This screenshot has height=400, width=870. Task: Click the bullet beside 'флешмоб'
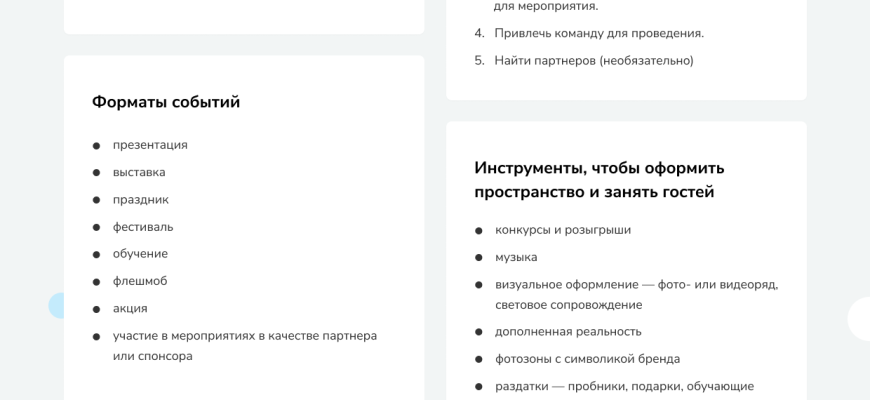pyautogui.click(x=97, y=282)
